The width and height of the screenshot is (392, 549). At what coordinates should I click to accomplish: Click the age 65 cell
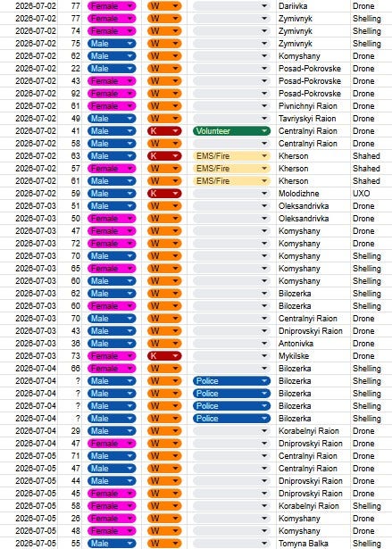pyautogui.click(x=70, y=269)
